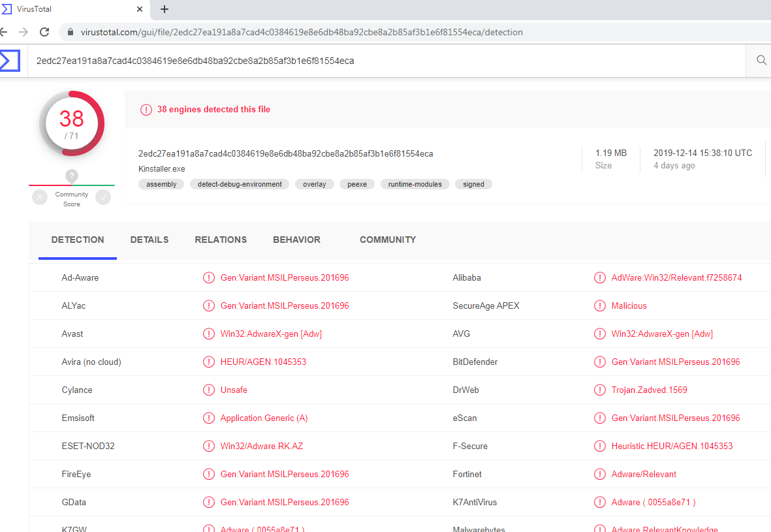Go forward using browser forward arrow
The image size is (771, 532).
tap(23, 32)
